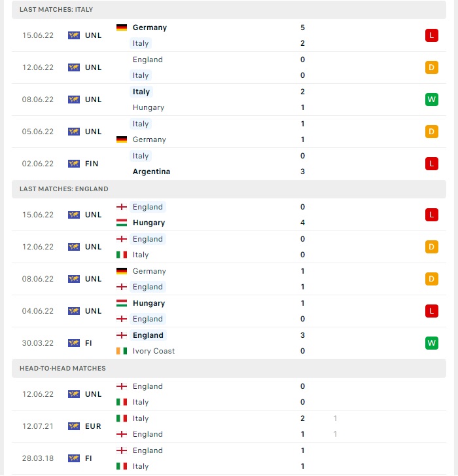Click highlighted Italy name in 08.06.22 match
458x476 pixels.
141,92
